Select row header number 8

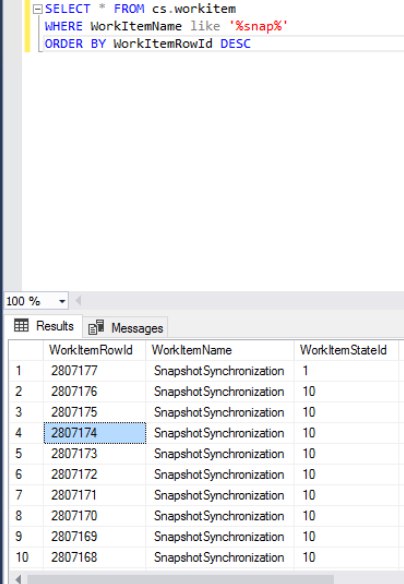(x=26, y=516)
